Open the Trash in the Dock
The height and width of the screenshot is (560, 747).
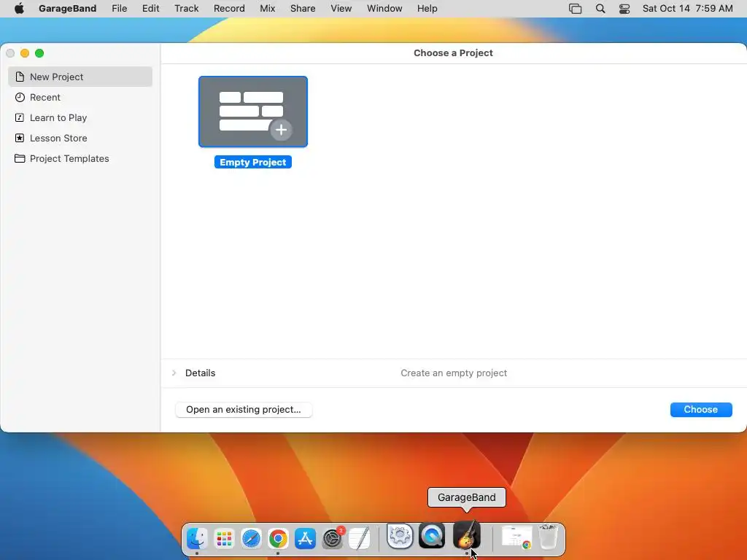548,537
